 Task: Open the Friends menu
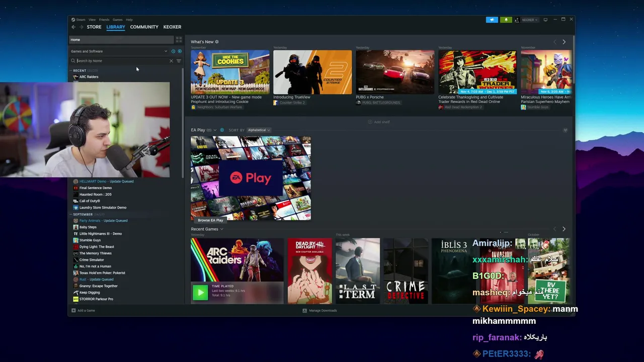pos(104,20)
